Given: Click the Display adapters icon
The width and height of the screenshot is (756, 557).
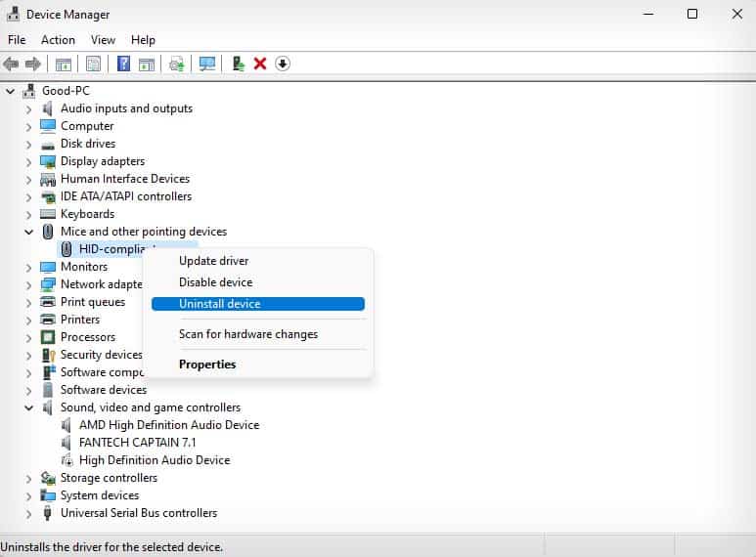Looking at the screenshot, I should 48,161.
